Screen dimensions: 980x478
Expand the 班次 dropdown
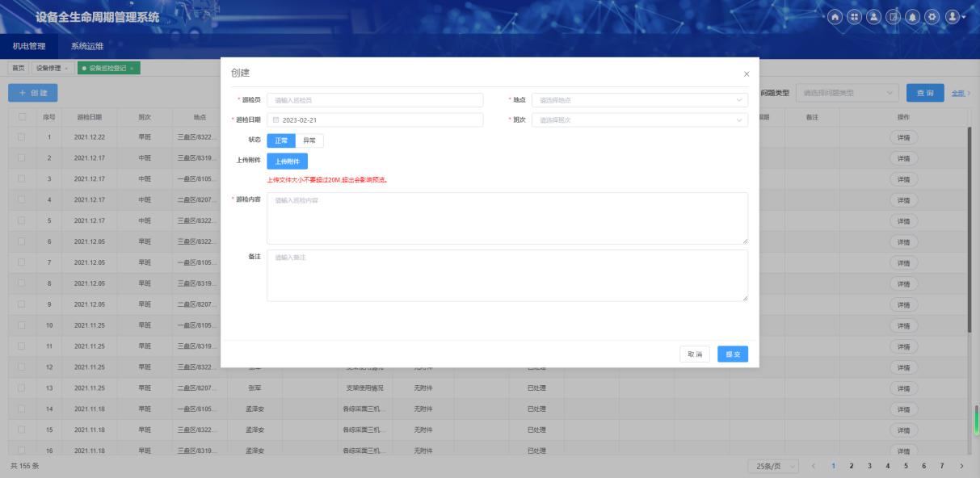640,120
